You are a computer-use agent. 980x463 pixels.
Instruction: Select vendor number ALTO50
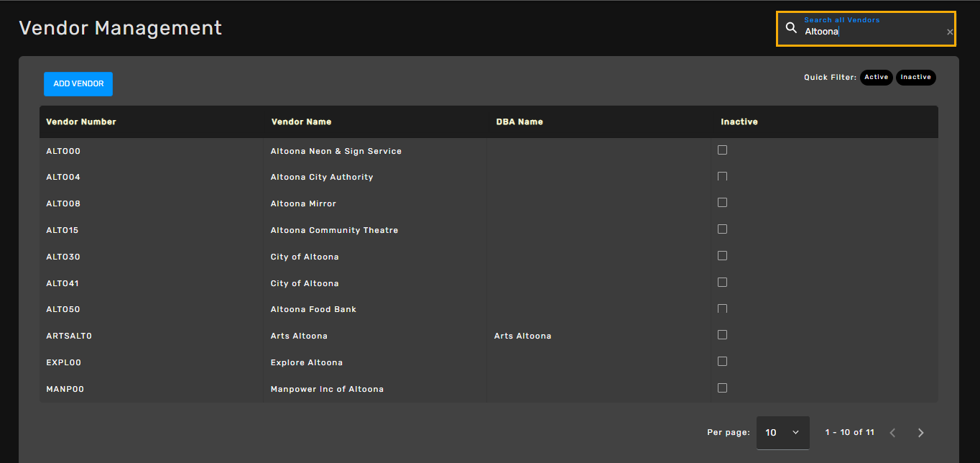[63, 310]
